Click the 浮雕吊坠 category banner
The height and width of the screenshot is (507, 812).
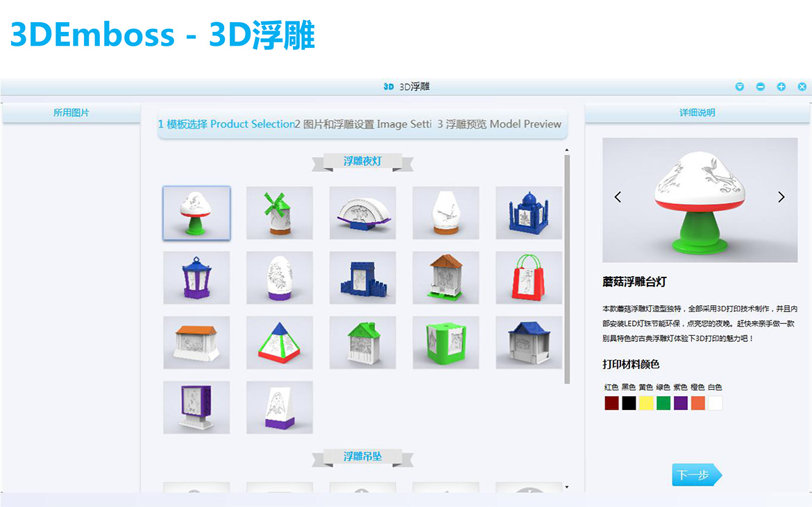362,457
